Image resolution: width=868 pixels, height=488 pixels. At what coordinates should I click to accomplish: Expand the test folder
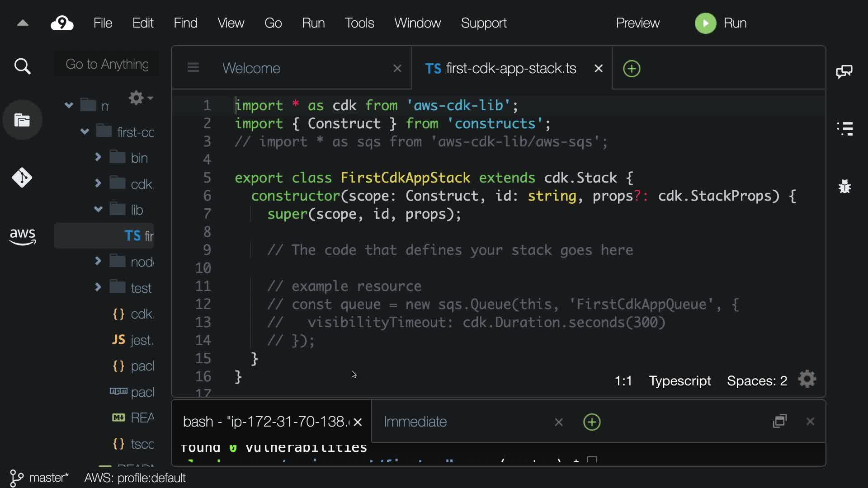tap(98, 287)
